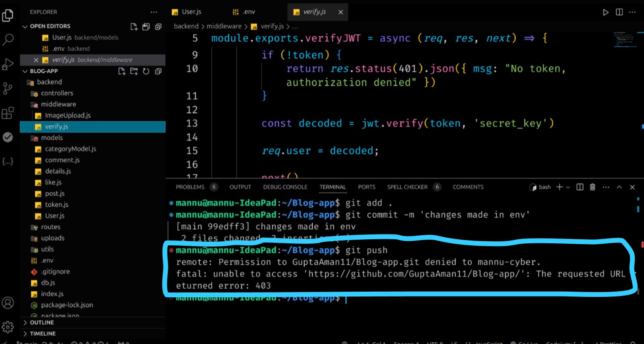Close all editors in Open Editors
The width and height of the screenshot is (644, 344).
158,27
